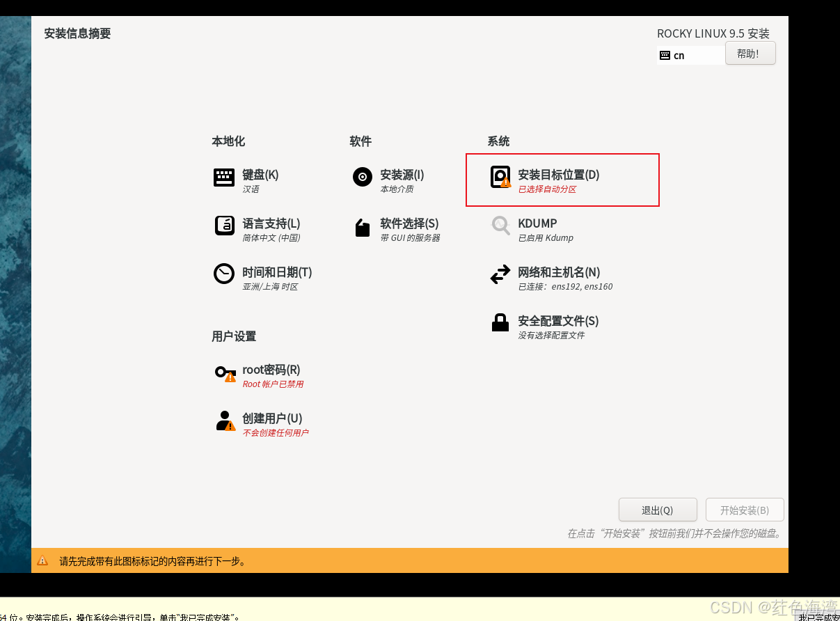840x621 pixels.
Task: Click the 系统 section heading
Action: (498, 141)
